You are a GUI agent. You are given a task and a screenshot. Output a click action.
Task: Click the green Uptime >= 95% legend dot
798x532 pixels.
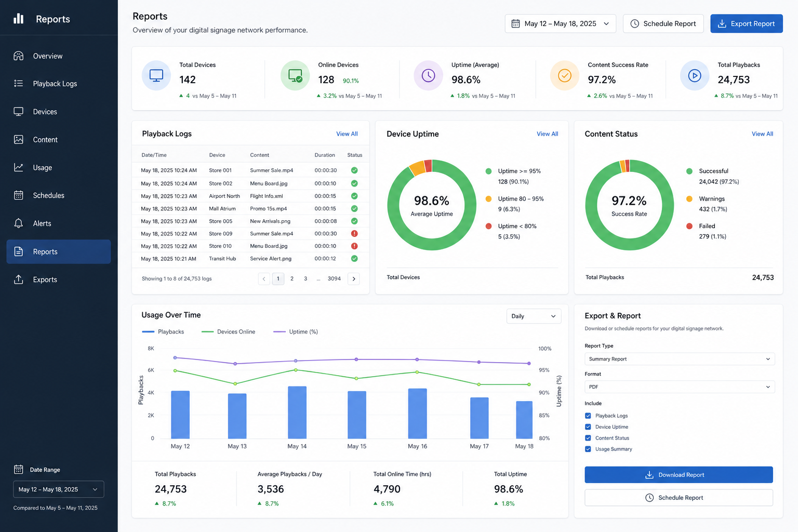coord(488,171)
